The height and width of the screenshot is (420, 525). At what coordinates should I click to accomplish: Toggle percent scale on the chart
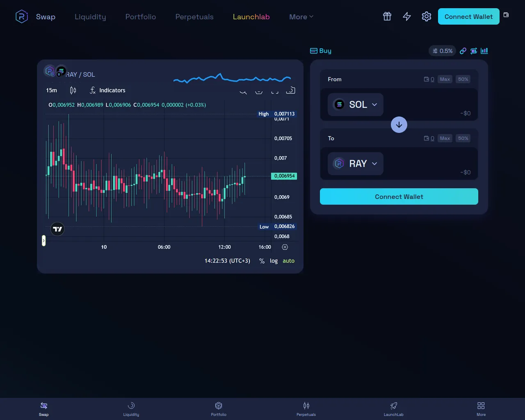click(x=262, y=261)
